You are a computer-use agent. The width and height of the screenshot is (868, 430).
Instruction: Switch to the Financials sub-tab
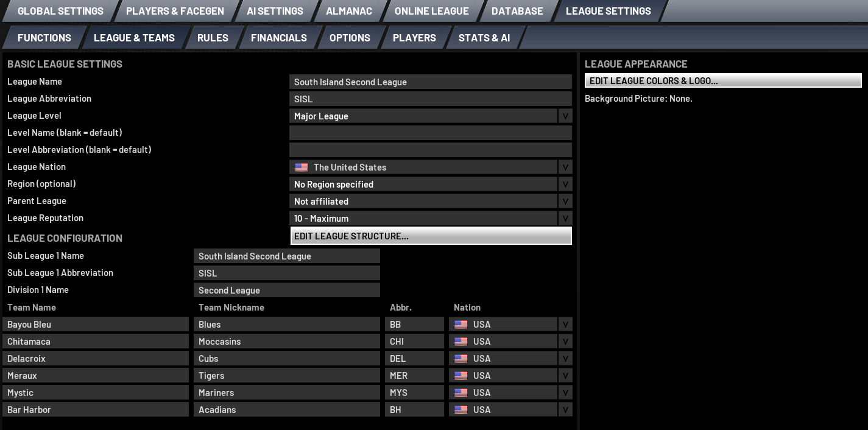tap(278, 38)
